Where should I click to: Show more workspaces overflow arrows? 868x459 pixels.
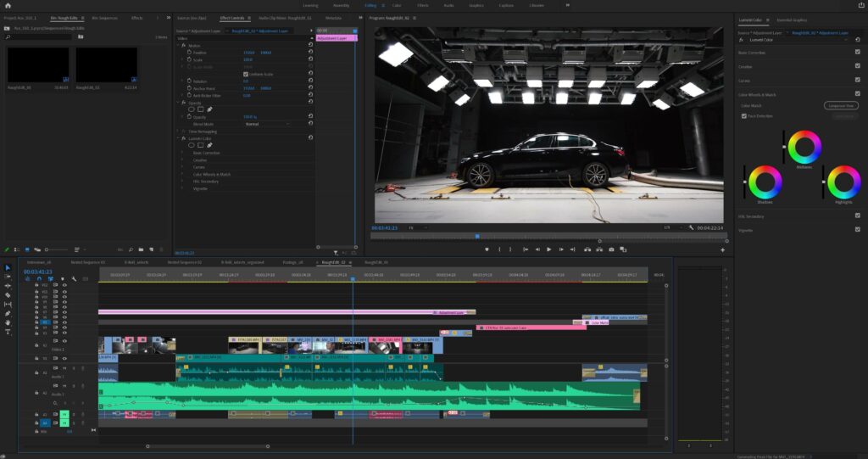tap(567, 6)
